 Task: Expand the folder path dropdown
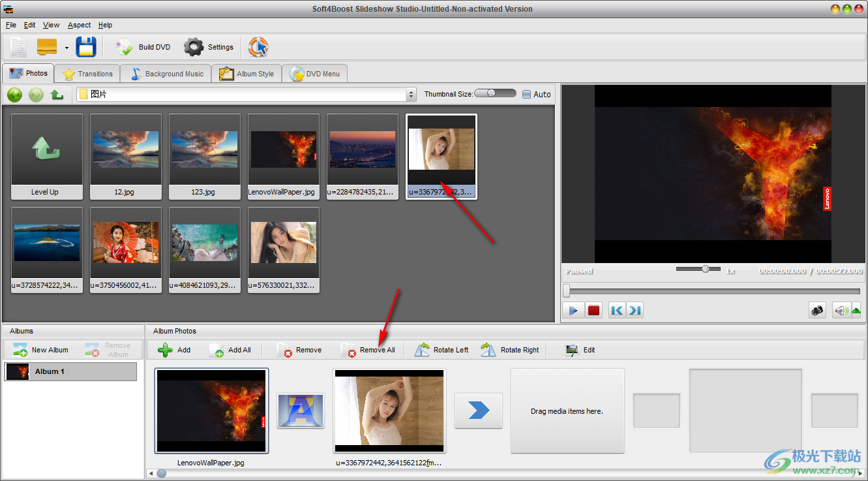pos(411,95)
